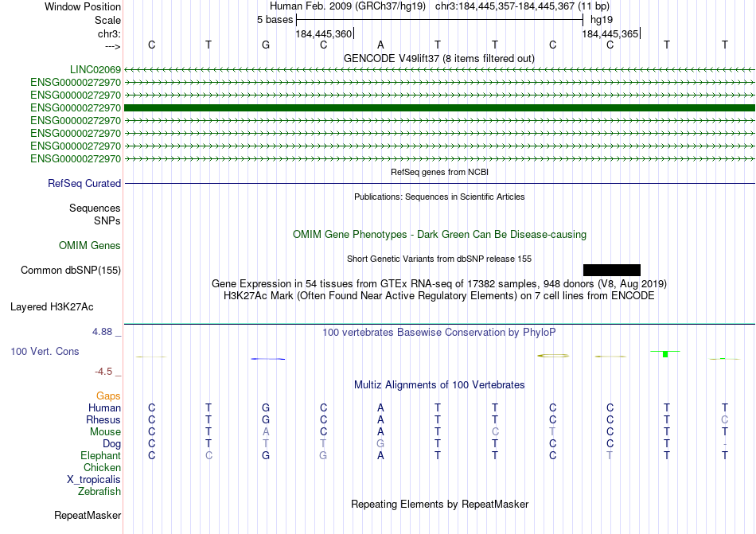756x534 pixels.
Task: Click the 4.88 PhyloP upper scale value
Action: coord(102,332)
